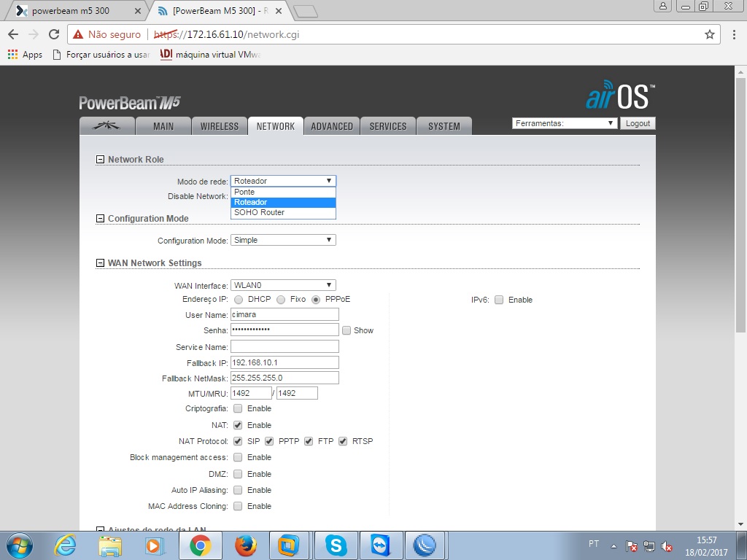
Task: Click the Logout button
Action: click(x=638, y=123)
